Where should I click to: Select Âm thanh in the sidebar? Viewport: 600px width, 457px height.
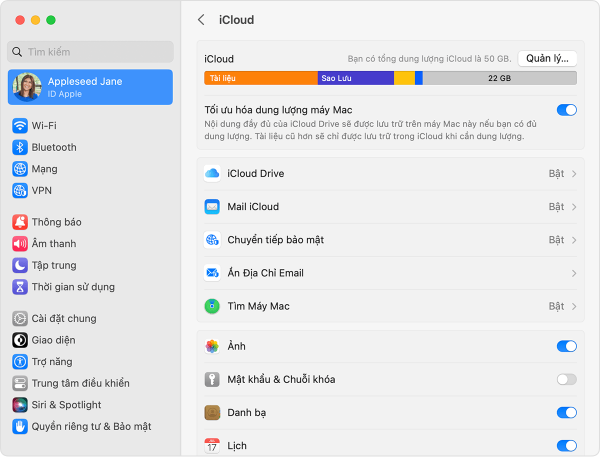point(90,243)
